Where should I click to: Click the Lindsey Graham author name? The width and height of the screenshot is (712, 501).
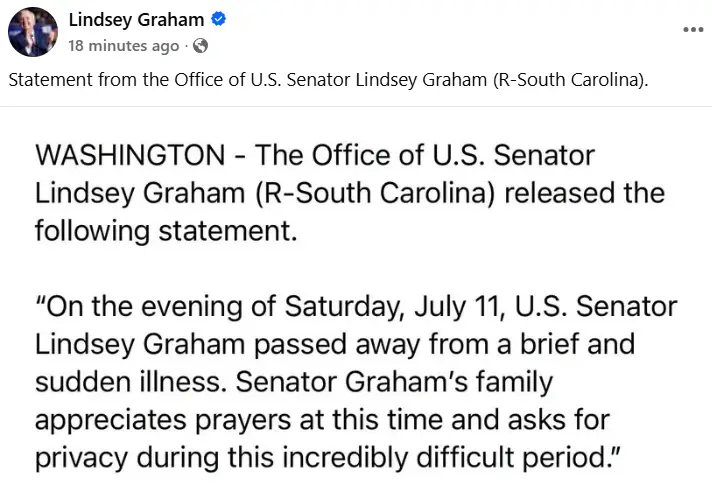tap(136, 20)
